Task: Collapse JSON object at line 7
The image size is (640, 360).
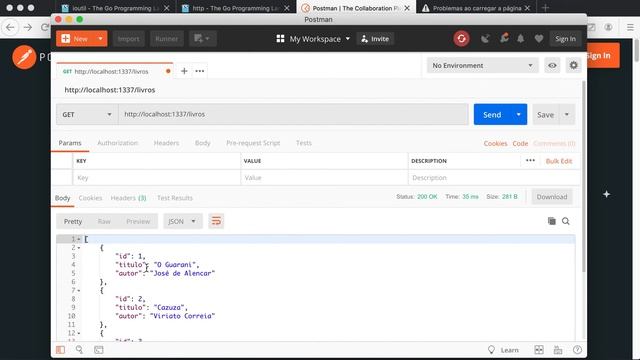Action: [x=79, y=291]
